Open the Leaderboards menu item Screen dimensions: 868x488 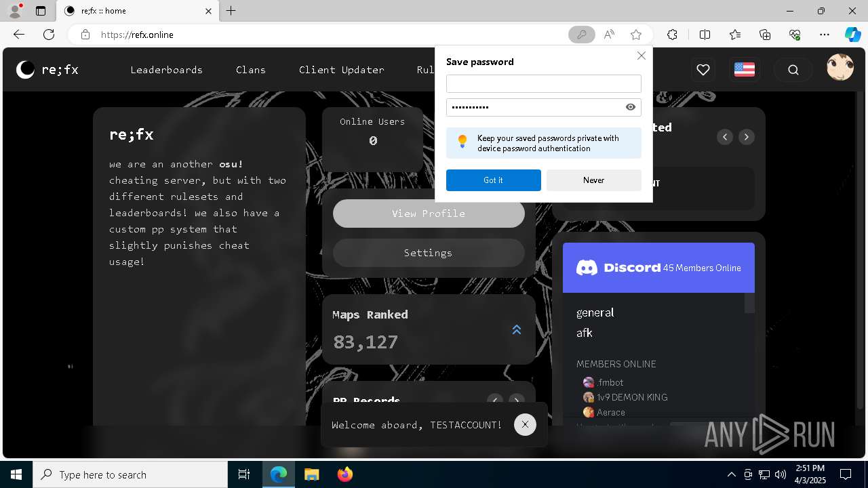(166, 70)
